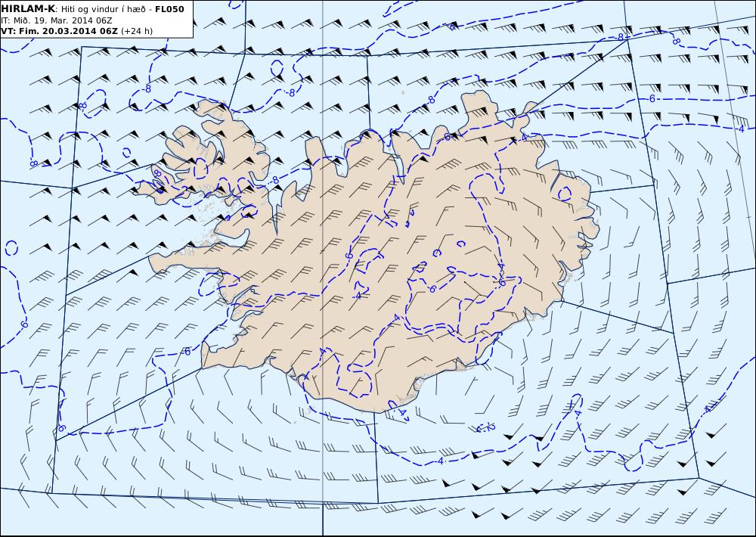756x537 pixels.
Task: Click the 'VT: Fim. 20.03.2014 06Z' valid time
Action: [59, 31]
